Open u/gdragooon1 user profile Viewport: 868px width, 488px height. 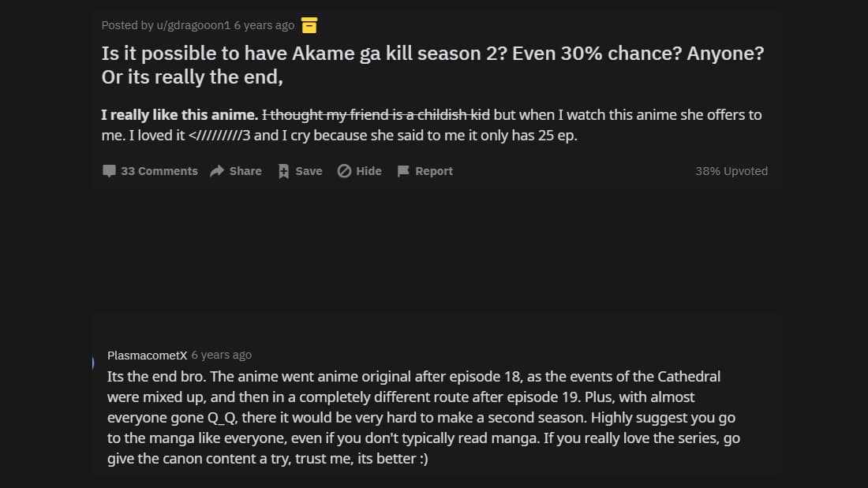[193, 25]
